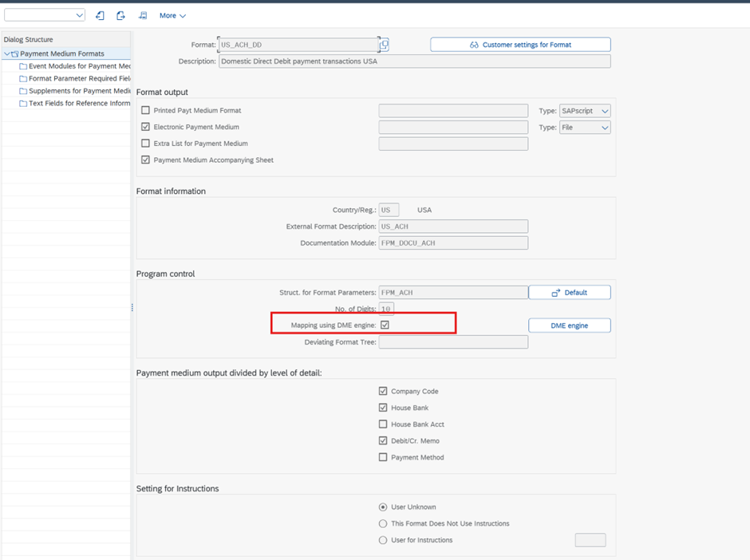
Task: Click the User for Instructions input box
Action: pyautogui.click(x=590, y=540)
